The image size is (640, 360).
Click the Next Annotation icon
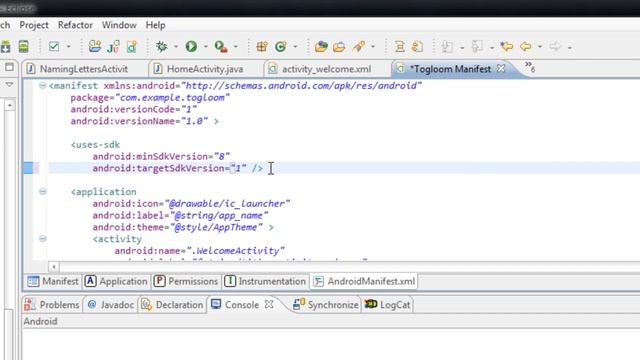(x=447, y=47)
